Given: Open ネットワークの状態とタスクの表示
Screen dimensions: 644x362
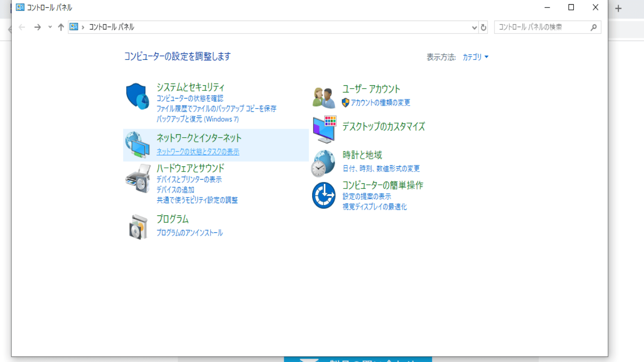Looking at the screenshot, I should coord(198,152).
